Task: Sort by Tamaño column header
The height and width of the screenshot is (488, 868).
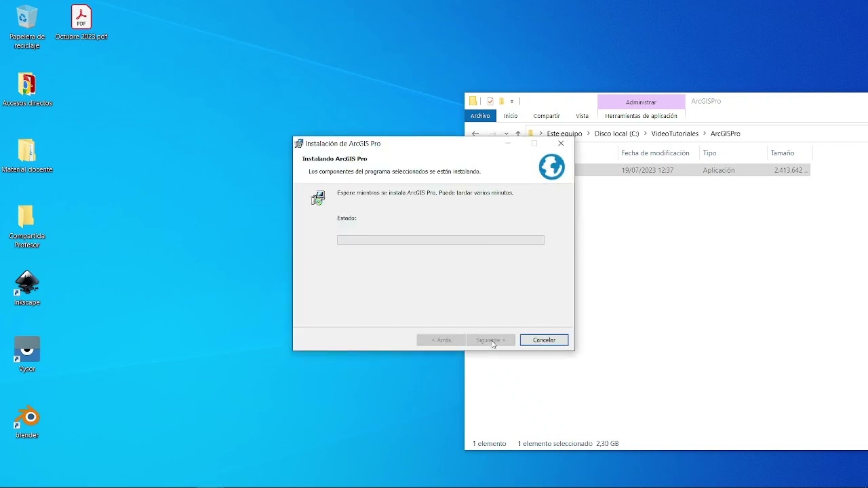Action: coord(782,153)
